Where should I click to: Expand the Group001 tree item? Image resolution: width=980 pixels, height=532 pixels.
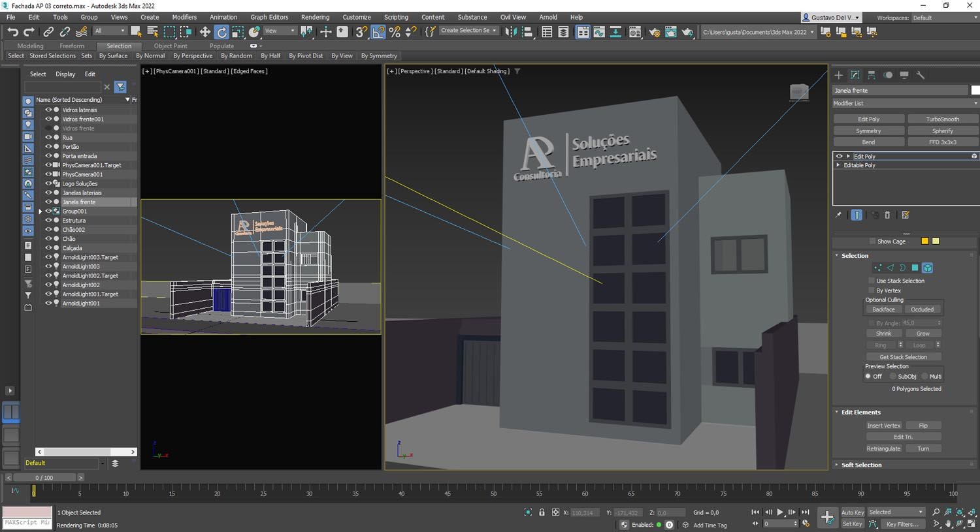click(x=41, y=211)
